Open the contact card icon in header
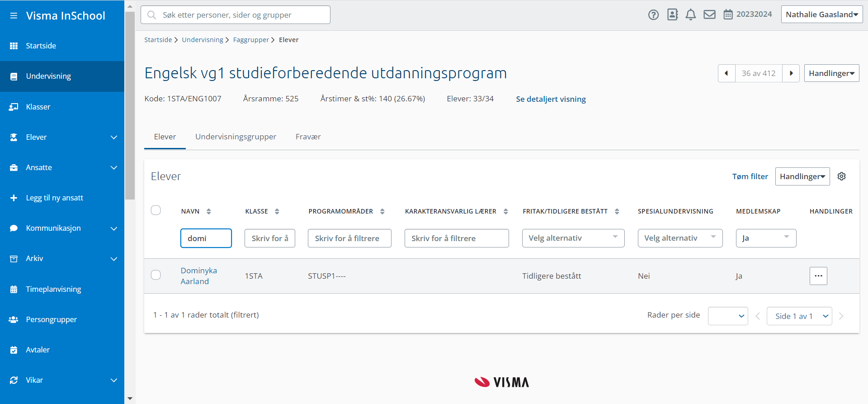Screen dimensions: 868x404 (672, 14)
